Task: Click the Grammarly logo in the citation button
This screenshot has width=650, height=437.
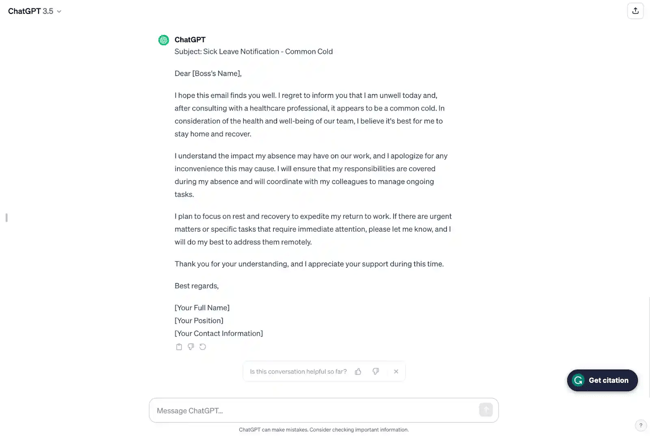Action: pos(578,380)
